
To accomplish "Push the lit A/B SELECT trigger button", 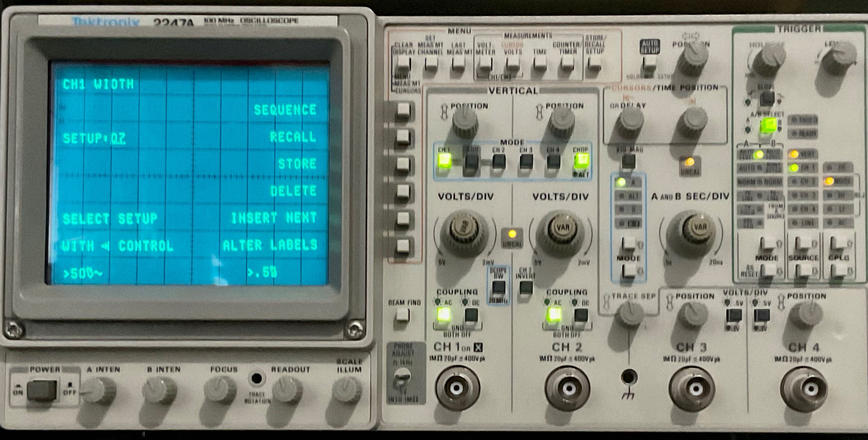I will click(769, 125).
